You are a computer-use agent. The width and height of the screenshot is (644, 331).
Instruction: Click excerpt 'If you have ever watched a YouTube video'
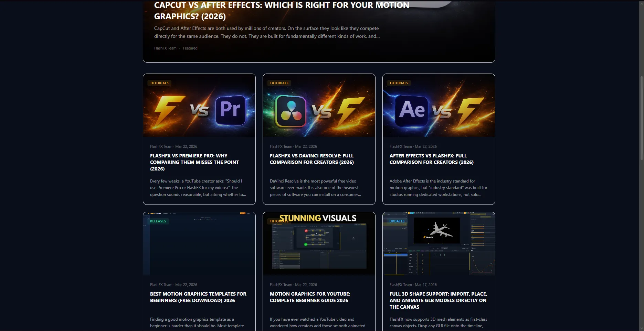[x=317, y=323]
